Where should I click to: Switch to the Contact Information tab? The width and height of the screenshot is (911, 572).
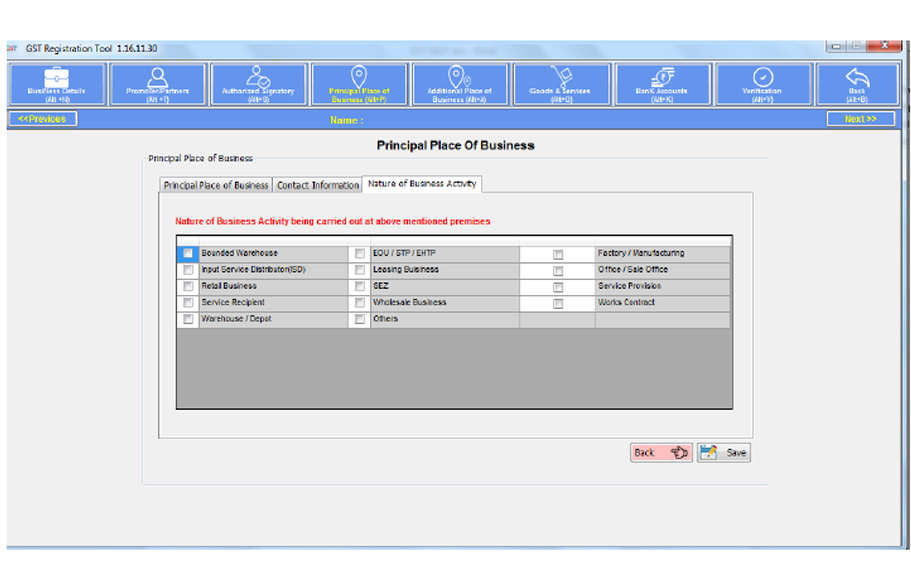tap(317, 185)
